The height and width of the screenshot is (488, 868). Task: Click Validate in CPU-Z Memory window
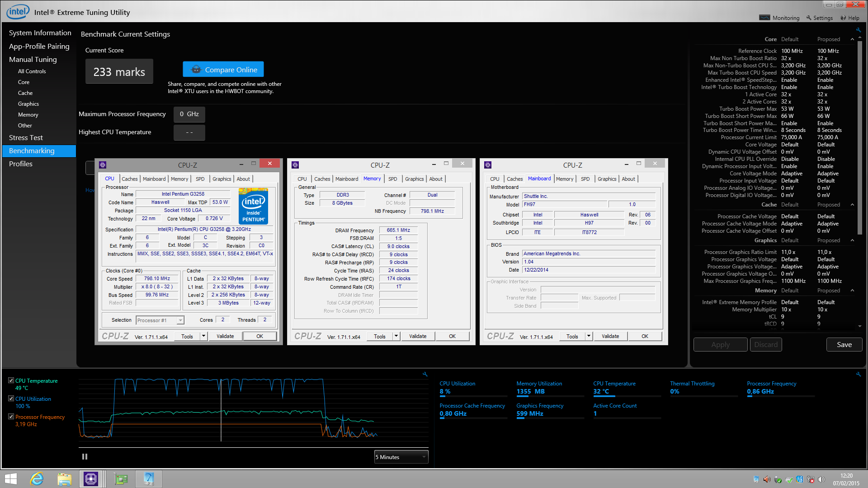pyautogui.click(x=418, y=336)
